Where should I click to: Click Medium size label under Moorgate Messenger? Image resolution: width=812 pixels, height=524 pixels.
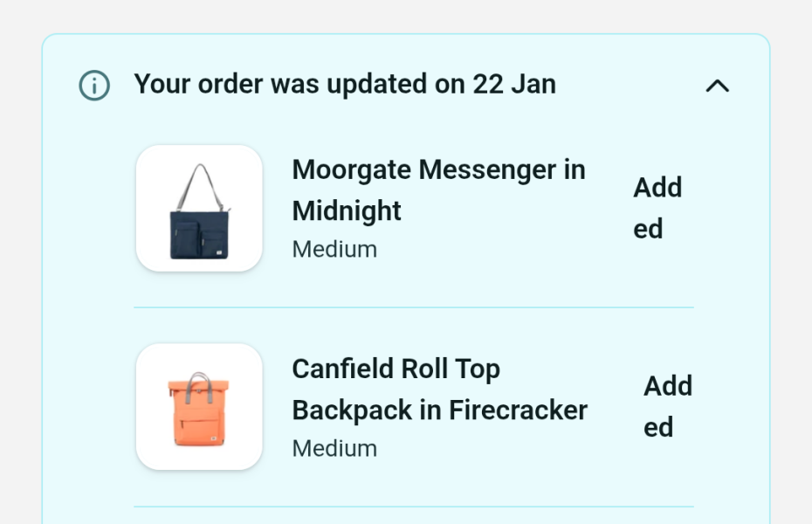click(334, 250)
